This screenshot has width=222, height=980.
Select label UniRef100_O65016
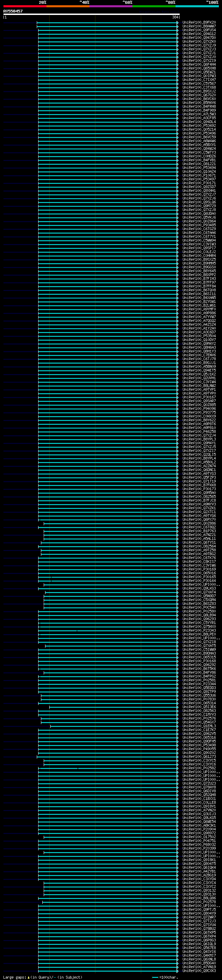click(199, 573)
